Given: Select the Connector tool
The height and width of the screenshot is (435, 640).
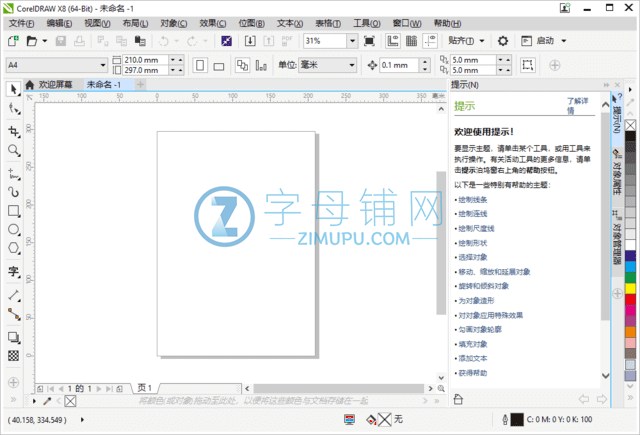Looking at the screenshot, I should [x=13, y=314].
